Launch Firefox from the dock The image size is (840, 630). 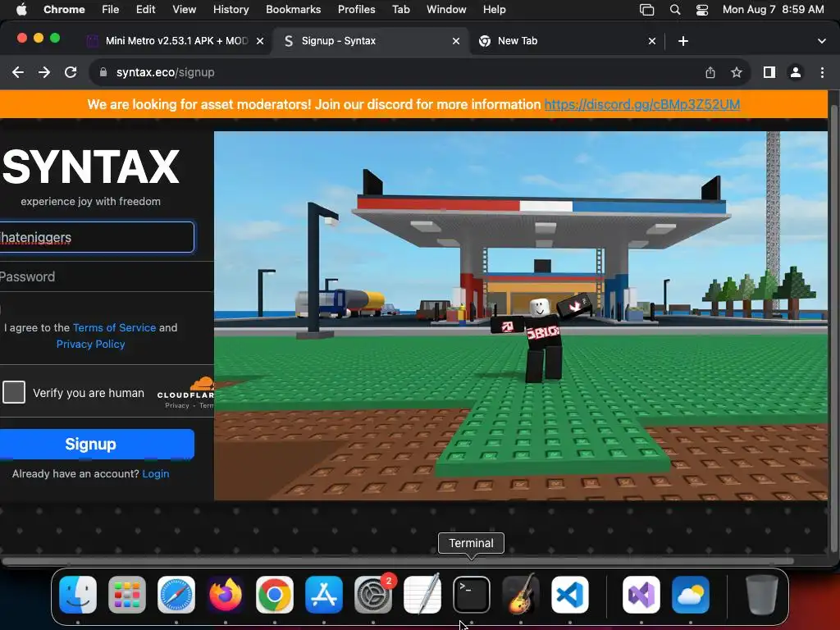point(226,595)
